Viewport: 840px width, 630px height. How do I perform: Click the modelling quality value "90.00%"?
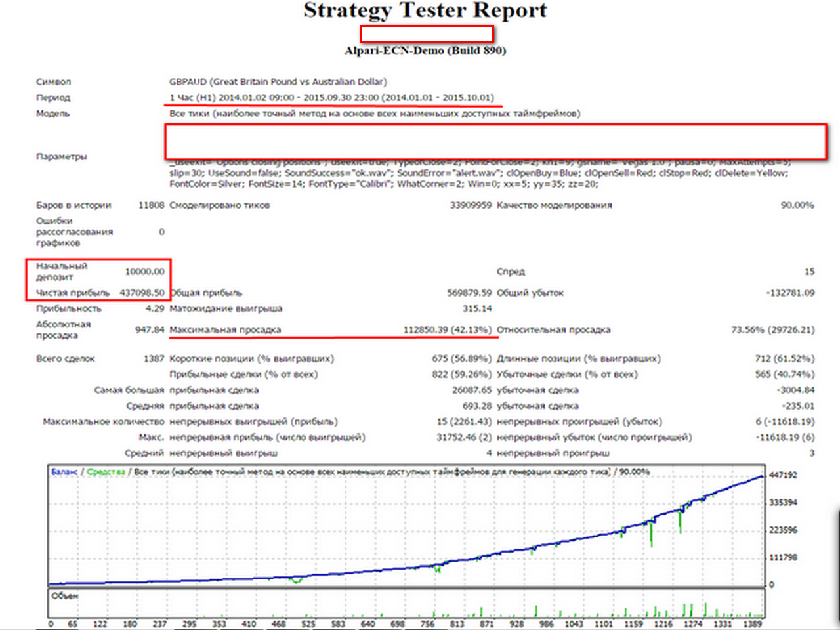tap(797, 205)
